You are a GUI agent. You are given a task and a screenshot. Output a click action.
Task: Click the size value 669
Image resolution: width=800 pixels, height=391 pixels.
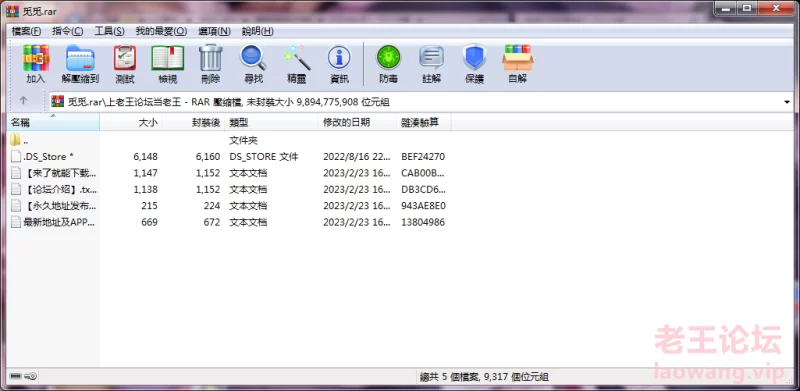pos(149,222)
